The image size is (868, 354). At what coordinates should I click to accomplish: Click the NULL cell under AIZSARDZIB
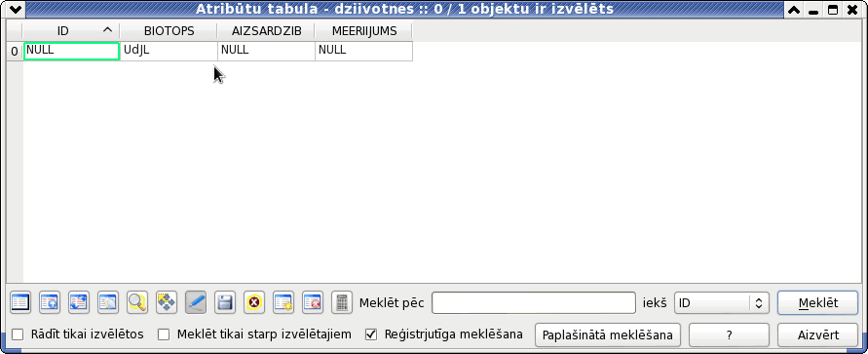coord(266,51)
